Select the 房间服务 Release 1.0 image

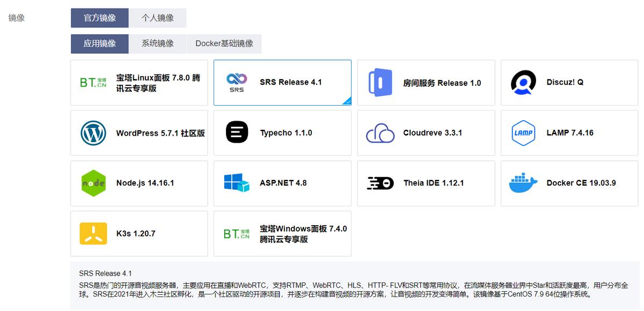(426, 82)
